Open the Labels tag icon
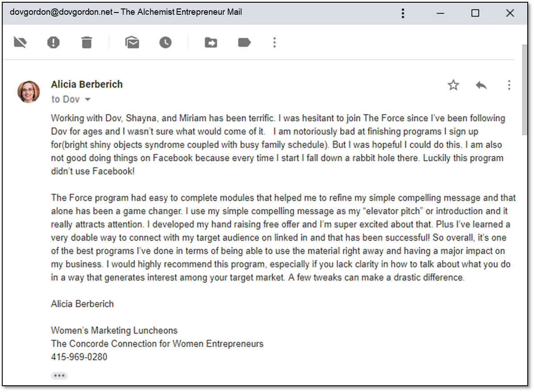 click(x=244, y=43)
